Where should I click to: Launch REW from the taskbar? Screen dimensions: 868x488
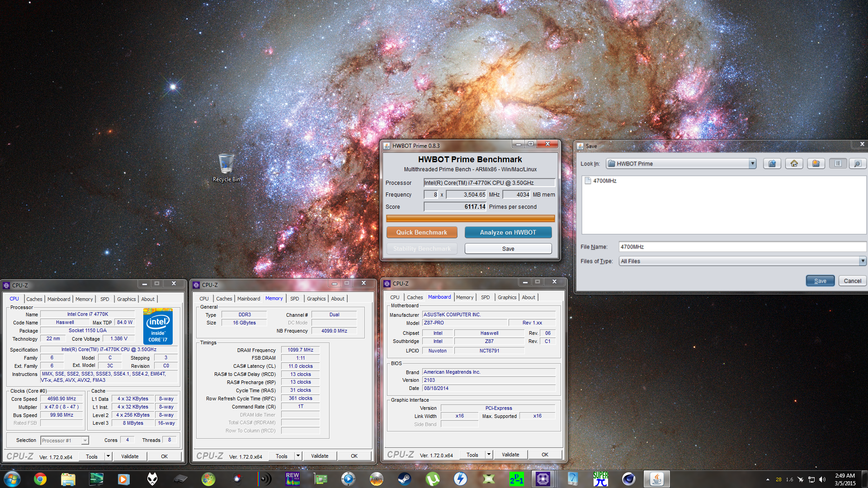click(292, 479)
